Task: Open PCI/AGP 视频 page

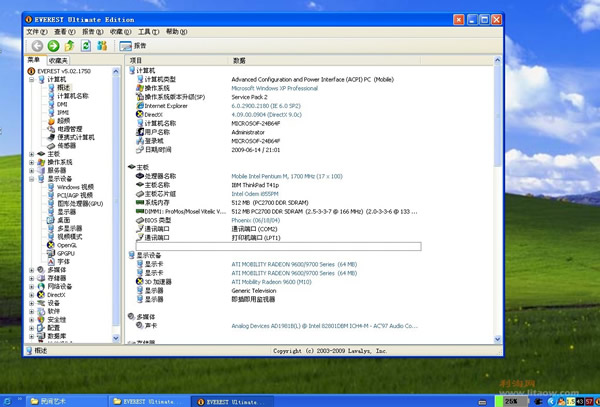Action: pos(75,195)
